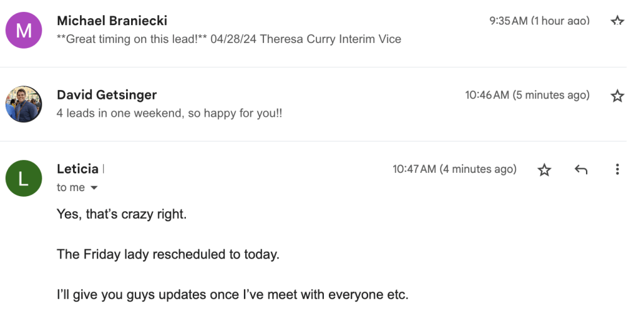644x331 pixels.
Task: Click sender name Michael Braniecki
Action: [x=112, y=21]
